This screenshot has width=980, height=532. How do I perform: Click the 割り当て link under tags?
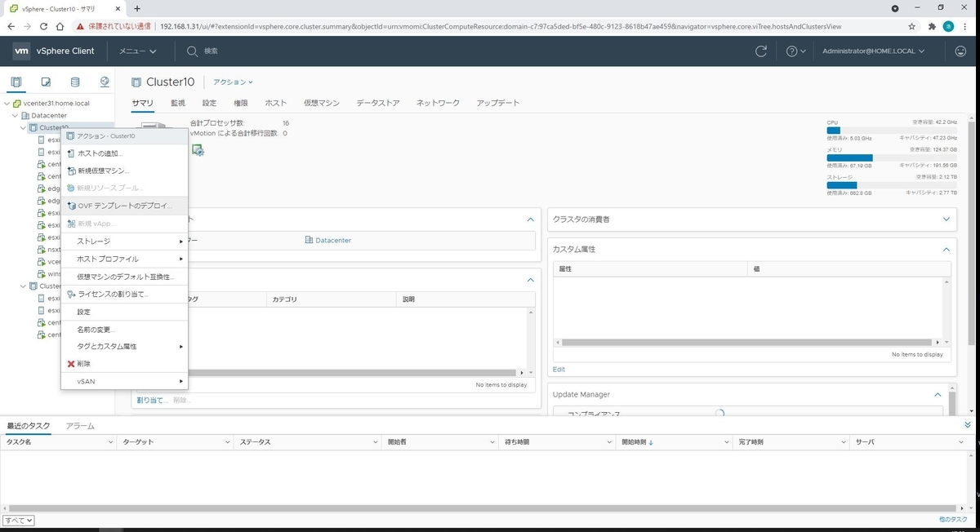(152, 400)
